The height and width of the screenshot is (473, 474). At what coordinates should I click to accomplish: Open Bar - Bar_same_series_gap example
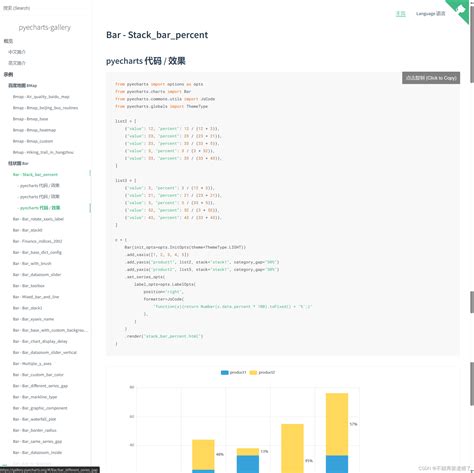(38, 441)
